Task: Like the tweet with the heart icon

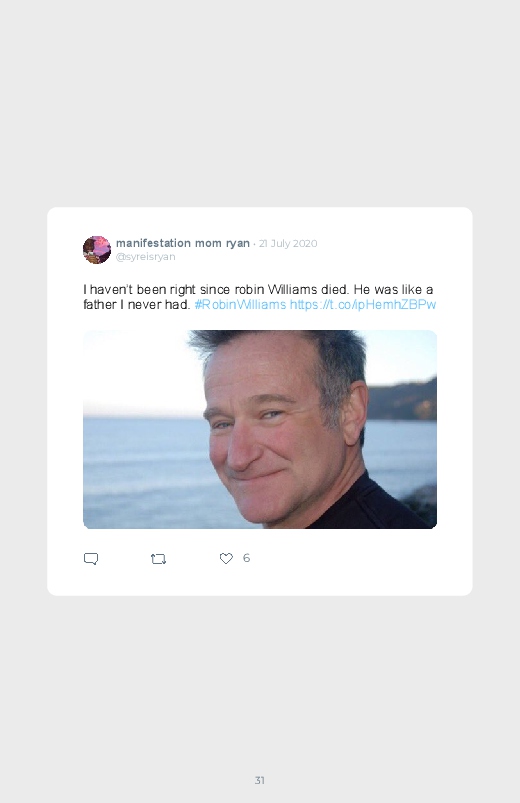Action: pos(226,558)
